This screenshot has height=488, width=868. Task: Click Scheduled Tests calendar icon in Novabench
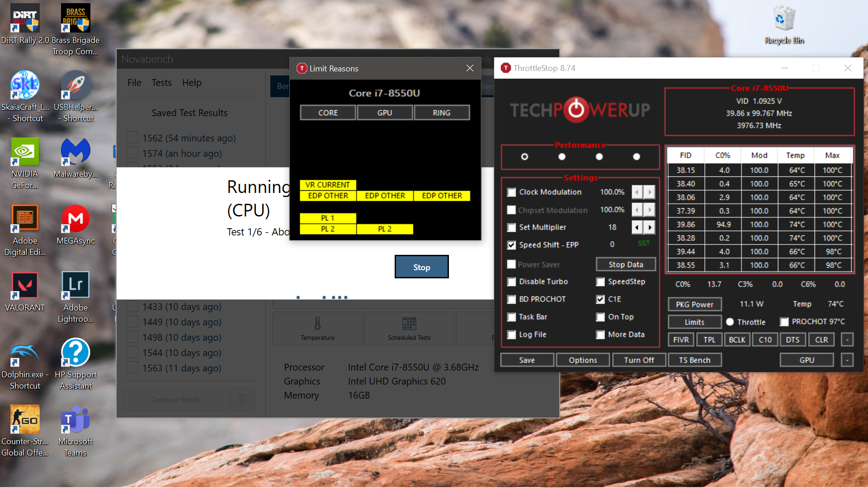point(409,324)
